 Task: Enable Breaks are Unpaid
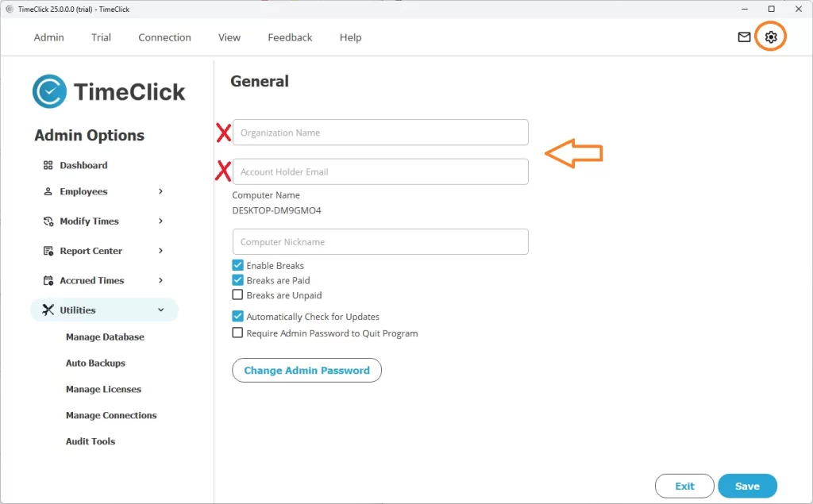(x=237, y=294)
